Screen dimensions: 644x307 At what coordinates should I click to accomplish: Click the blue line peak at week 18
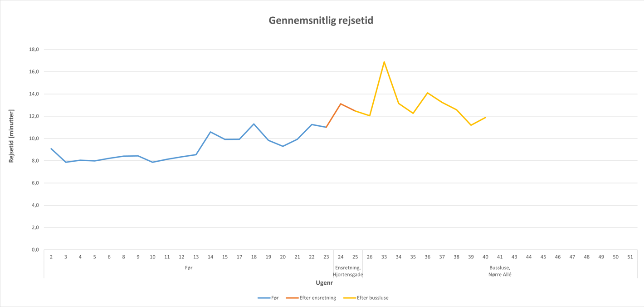coord(254,124)
